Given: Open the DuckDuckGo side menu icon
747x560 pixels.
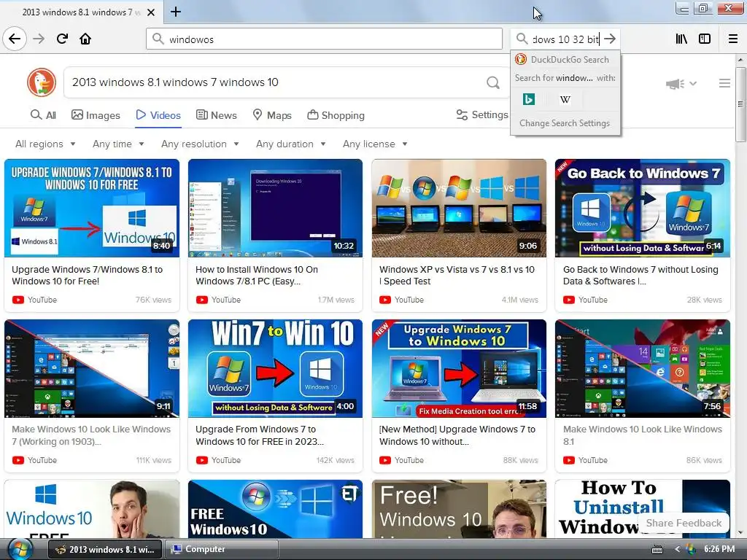Looking at the screenshot, I should coord(724,83).
